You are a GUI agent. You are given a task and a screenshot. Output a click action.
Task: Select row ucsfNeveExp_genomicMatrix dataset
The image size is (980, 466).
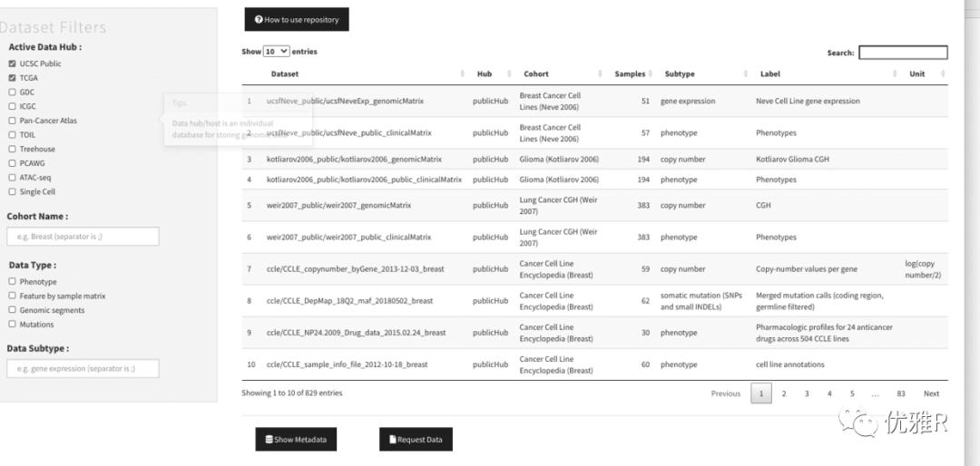pyautogui.click(x=594, y=101)
